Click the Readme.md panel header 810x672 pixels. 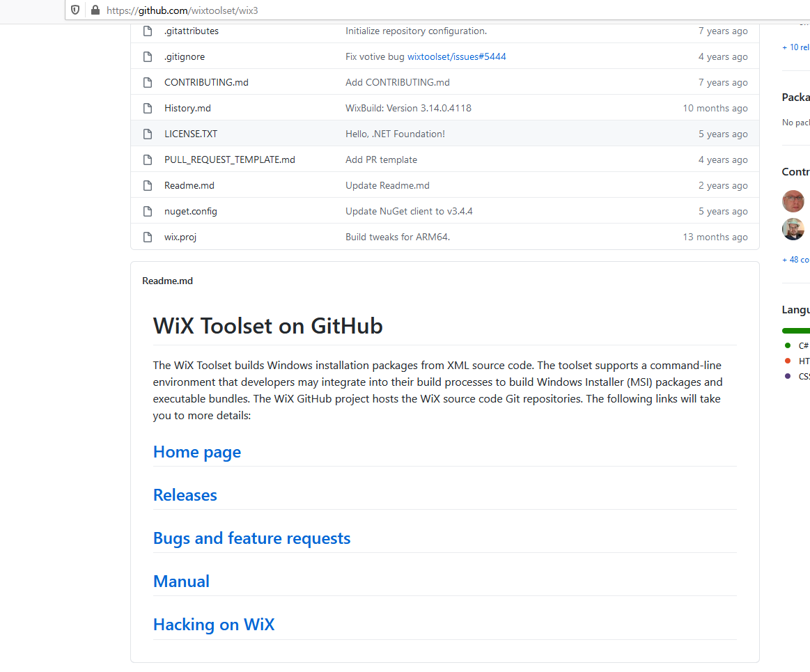(x=167, y=281)
